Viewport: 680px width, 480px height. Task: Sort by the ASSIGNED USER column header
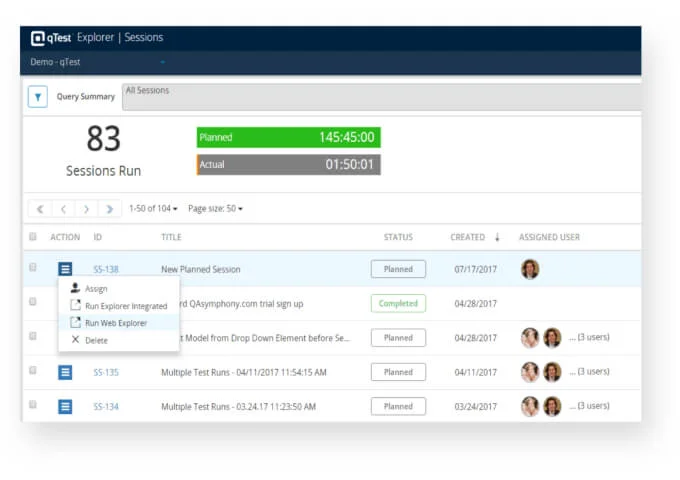(x=549, y=237)
